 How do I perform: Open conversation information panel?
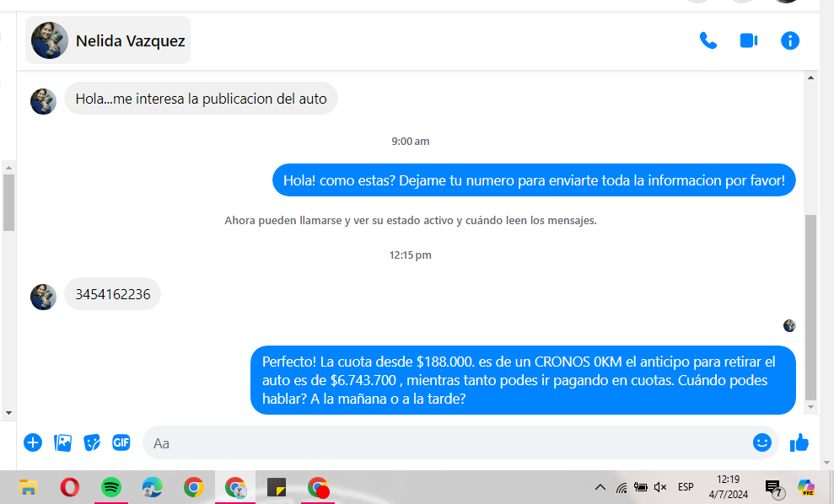coord(789,40)
